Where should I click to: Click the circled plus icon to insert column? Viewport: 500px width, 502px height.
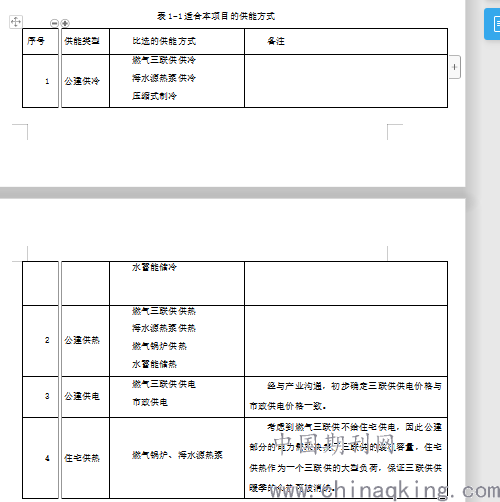[x=65, y=23]
